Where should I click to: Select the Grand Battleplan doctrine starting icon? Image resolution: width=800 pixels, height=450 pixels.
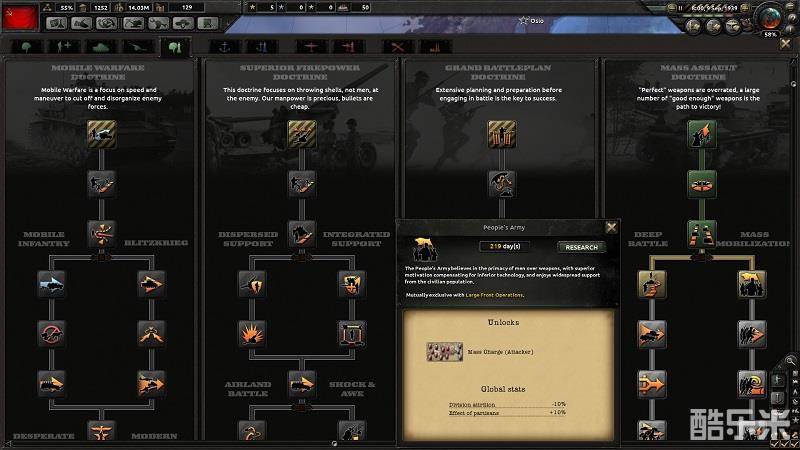click(x=502, y=134)
